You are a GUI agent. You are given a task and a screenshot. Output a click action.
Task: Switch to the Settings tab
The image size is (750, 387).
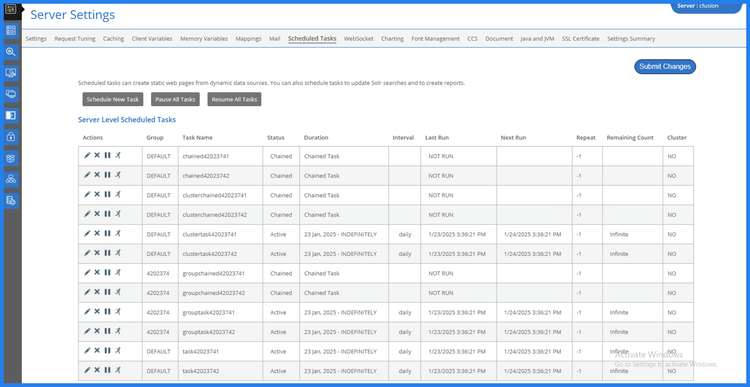coord(36,39)
